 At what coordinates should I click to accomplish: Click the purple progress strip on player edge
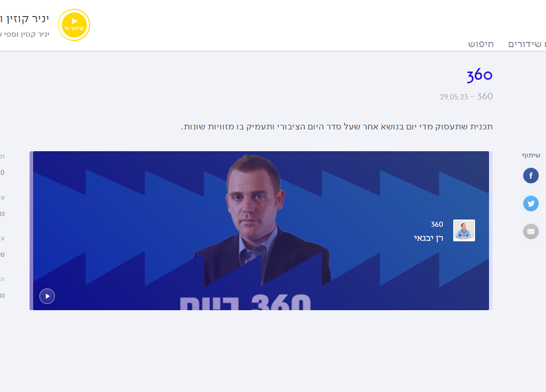[x=31, y=230]
